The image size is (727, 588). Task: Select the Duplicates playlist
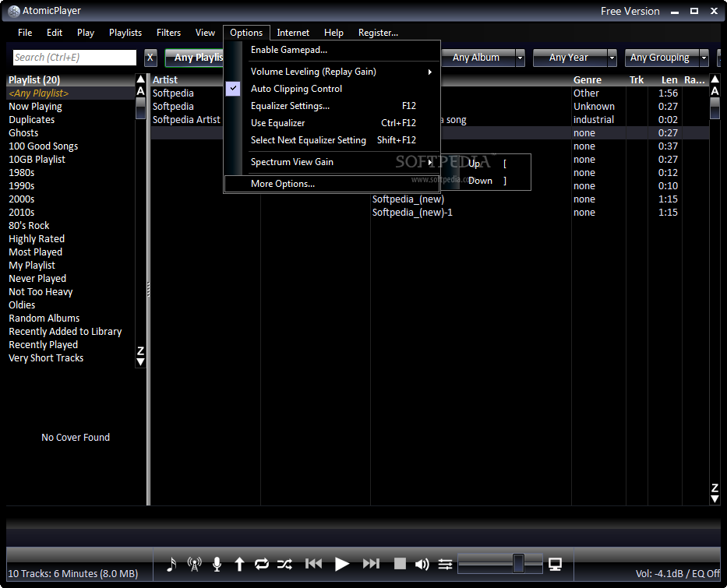pyautogui.click(x=70, y=119)
